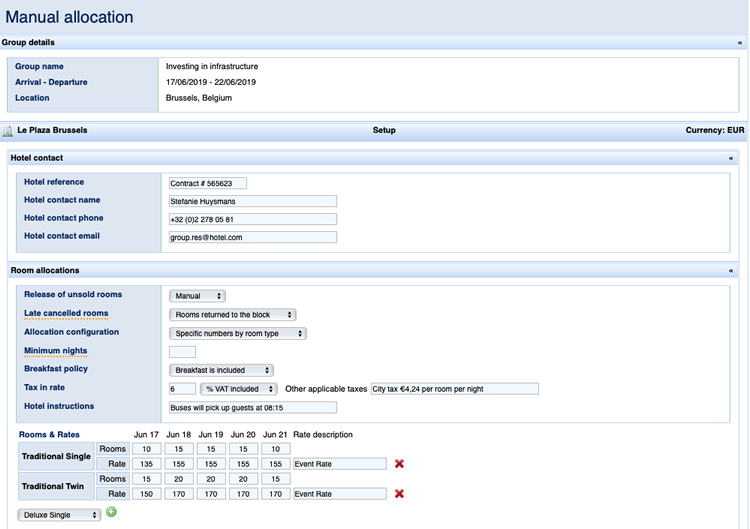
Task: Click Traditional Twin rooms field for Jun 21
Action: tap(276, 479)
